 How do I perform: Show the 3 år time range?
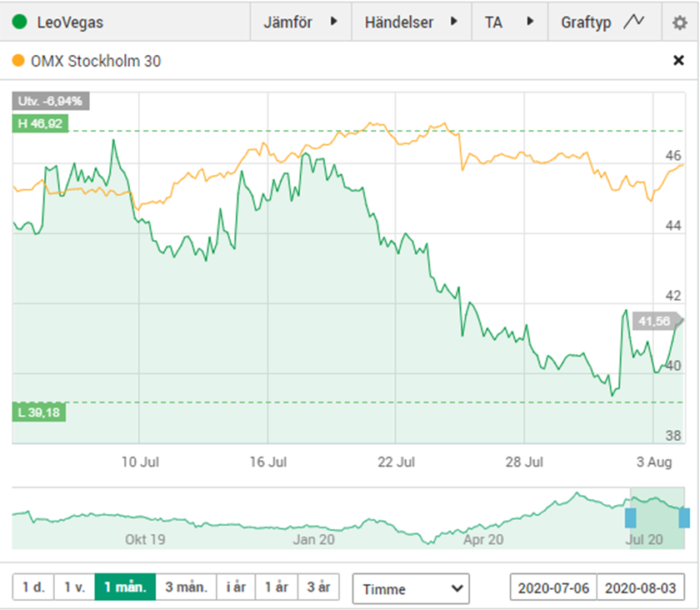[x=318, y=587]
